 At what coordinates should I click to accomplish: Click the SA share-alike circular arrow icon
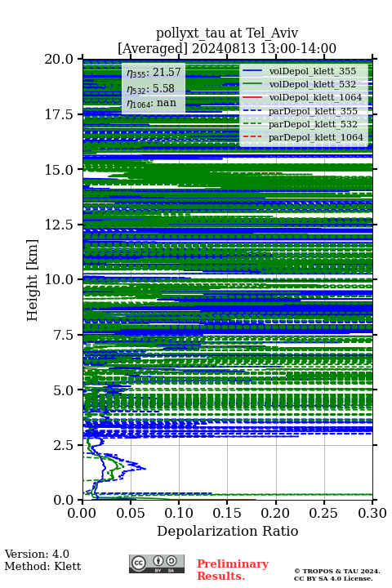[171, 561]
